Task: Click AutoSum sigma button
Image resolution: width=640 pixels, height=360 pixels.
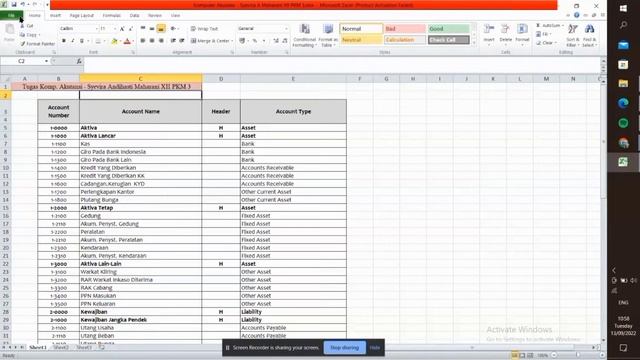Action: tap(549, 25)
